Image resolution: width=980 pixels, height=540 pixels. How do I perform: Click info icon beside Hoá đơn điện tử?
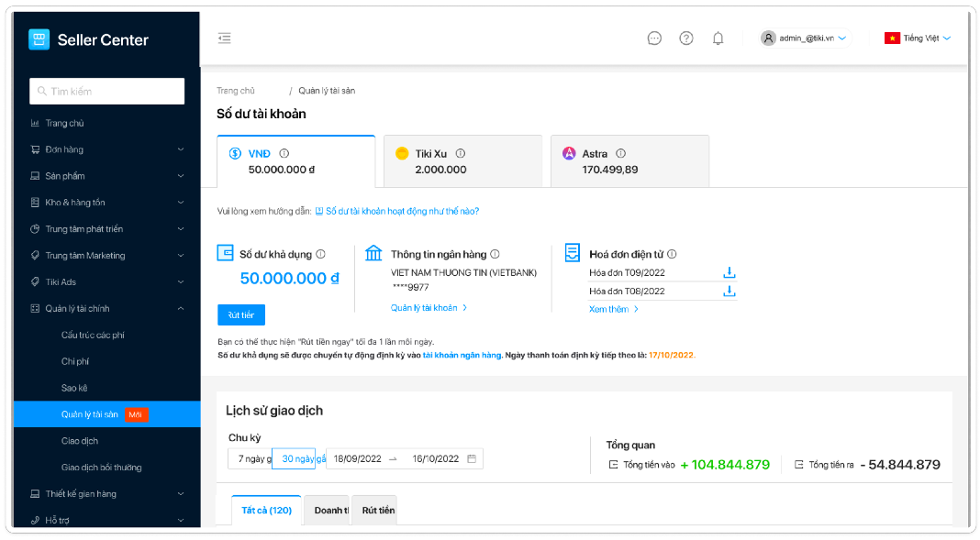click(x=672, y=254)
